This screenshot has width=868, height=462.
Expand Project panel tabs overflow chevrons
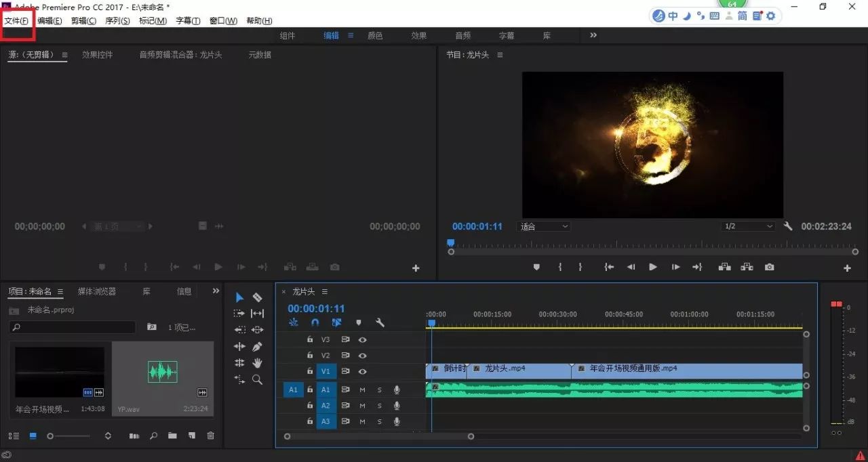pos(216,291)
